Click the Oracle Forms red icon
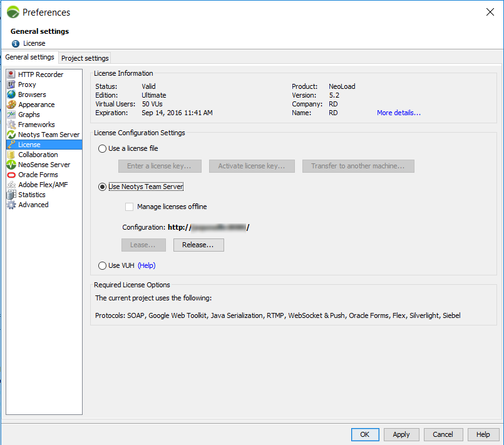This screenshot has width=504, height=445. 11,175
